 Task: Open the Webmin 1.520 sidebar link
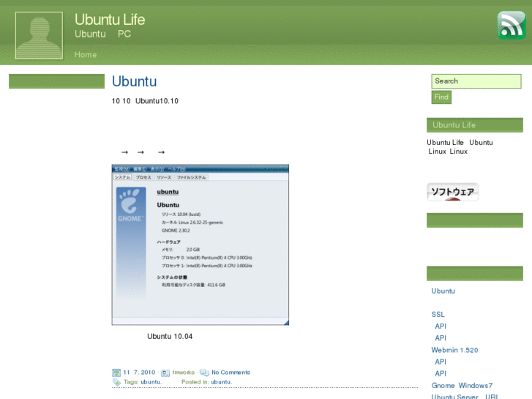[454, 350]
